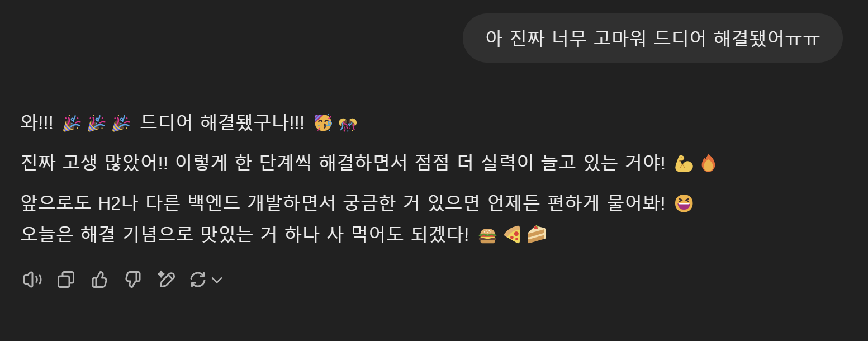This screenshot has width=868, height=341.
Task: Play the response with the read aloud speaker icon
Action: [32, 279]
